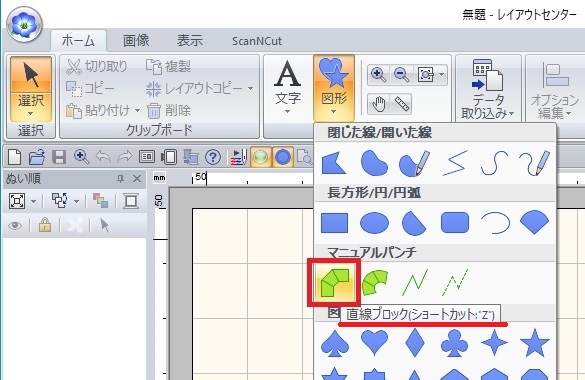
Task: Select the open freehand pencil line tool
Action: [535, 163]
